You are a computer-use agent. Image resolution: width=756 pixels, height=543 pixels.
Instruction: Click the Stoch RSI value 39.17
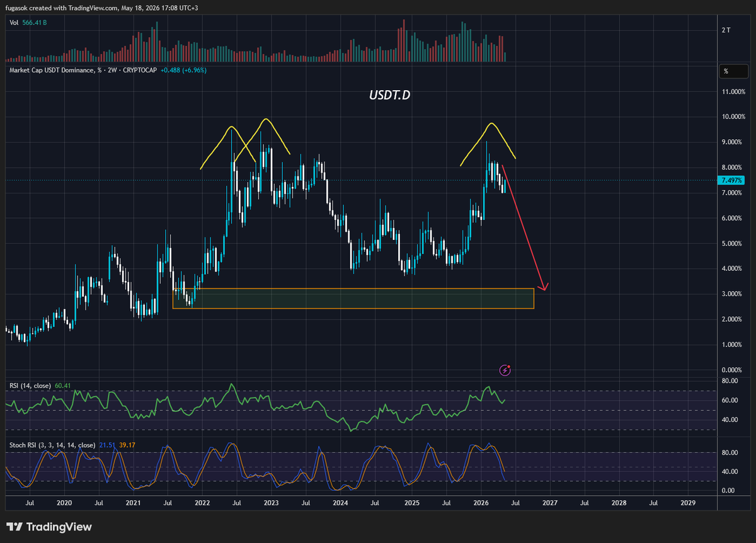tap(127, 445)
